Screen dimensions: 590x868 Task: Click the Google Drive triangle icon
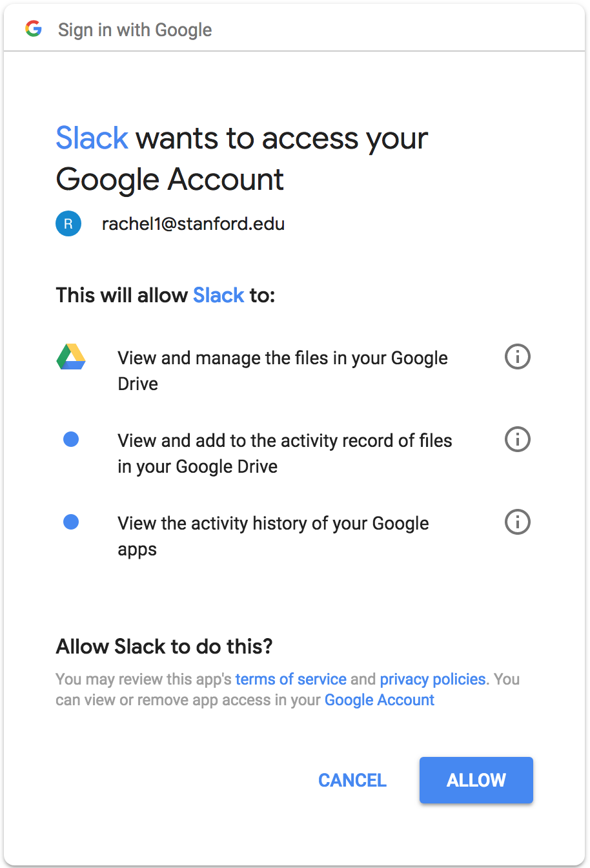(71, 356)
